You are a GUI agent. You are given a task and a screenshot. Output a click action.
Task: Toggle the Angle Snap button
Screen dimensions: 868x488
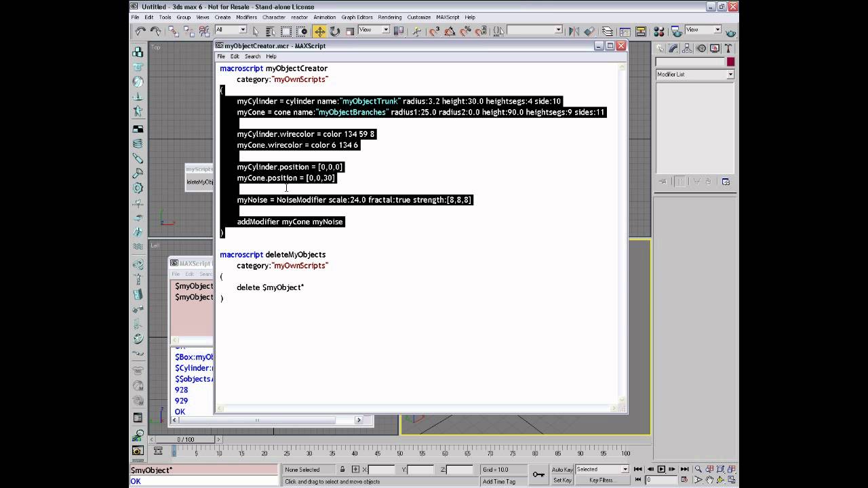click(x=450, y=31)
